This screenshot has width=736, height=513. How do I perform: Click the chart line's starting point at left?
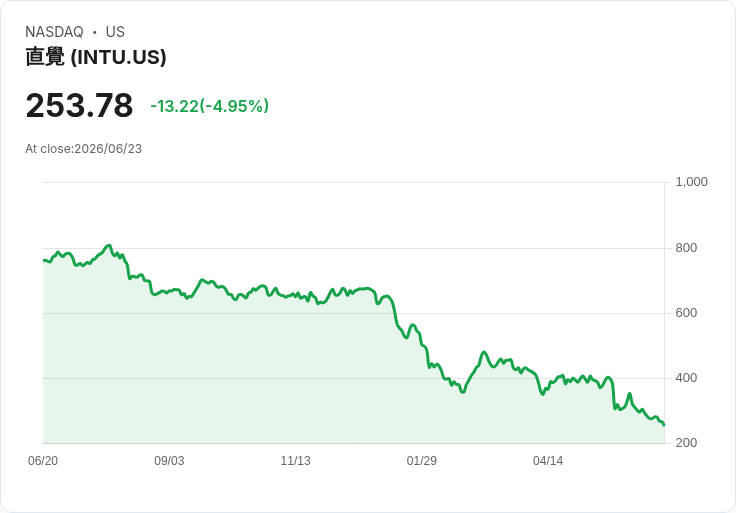click(x=44, y=260)
